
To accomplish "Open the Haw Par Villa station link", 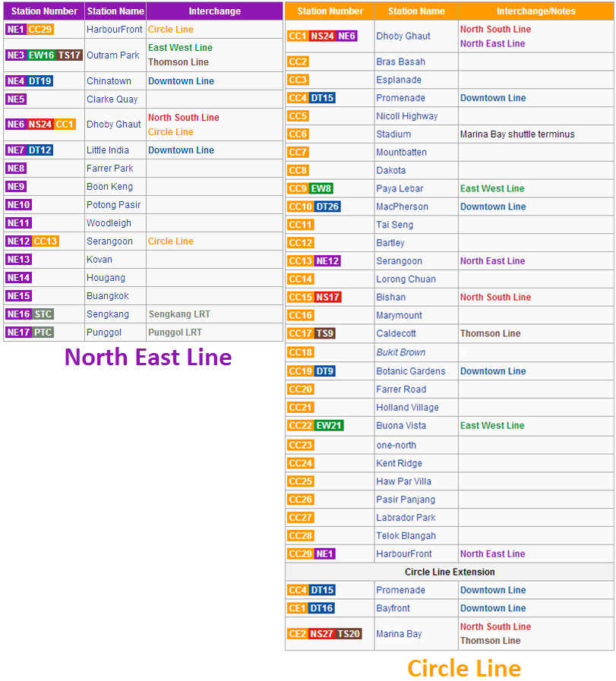I will 403,481.
